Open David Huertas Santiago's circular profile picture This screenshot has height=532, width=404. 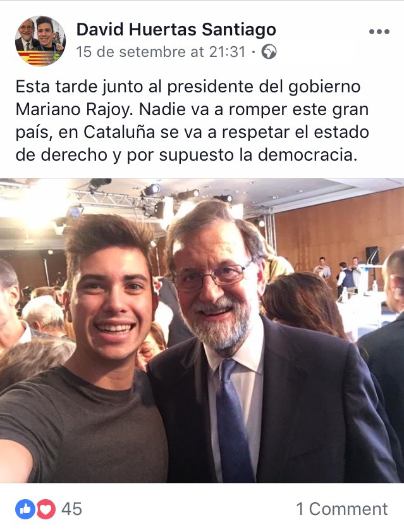click(40, 40)
